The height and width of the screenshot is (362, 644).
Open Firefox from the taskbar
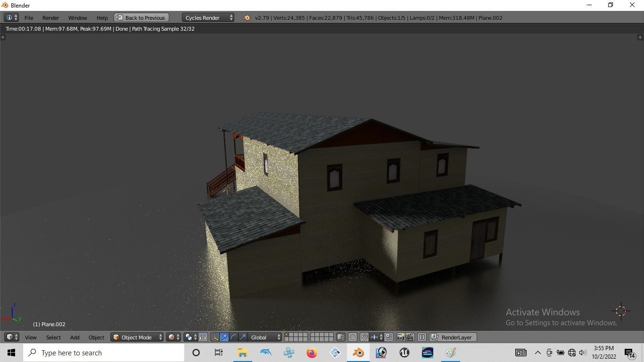[x=312, y=353]
